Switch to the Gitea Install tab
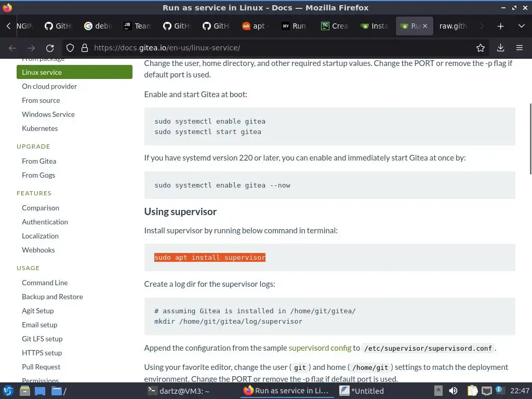The height and width of the screenshot is (399, 532). point(374,26)
